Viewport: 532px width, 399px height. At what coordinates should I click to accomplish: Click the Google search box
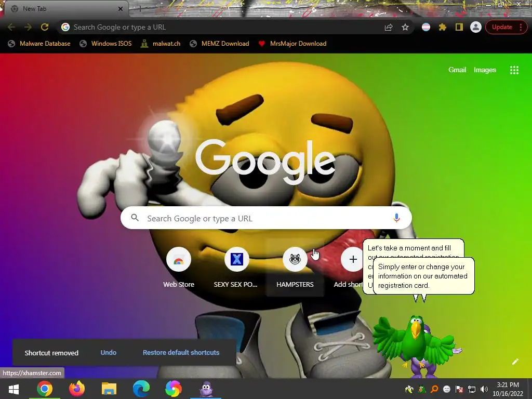tap(266, 218)
